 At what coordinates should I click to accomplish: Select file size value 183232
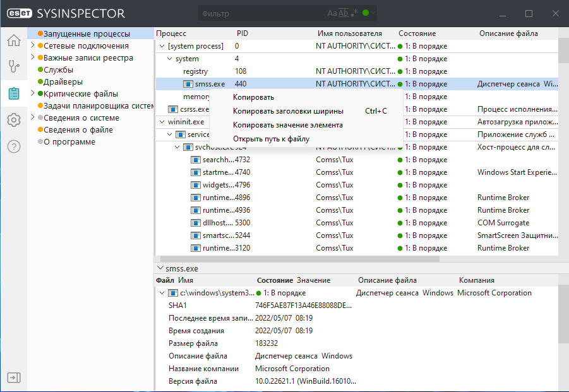tap(267, 343)
